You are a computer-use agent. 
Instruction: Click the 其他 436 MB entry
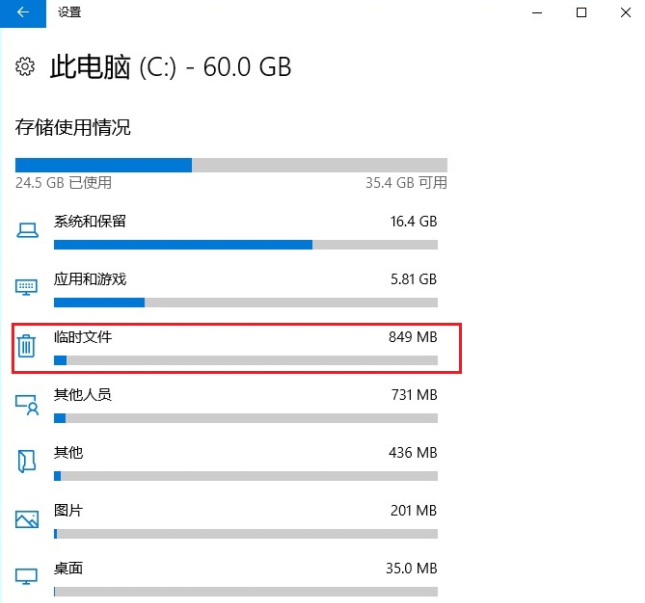pyautogui.click(x=245, y=453)
